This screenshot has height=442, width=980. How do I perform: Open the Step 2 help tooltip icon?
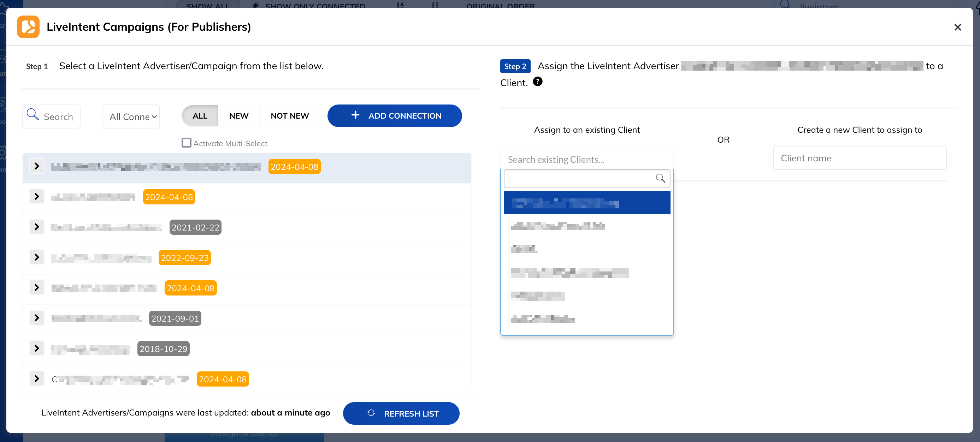tap(538, 81)
